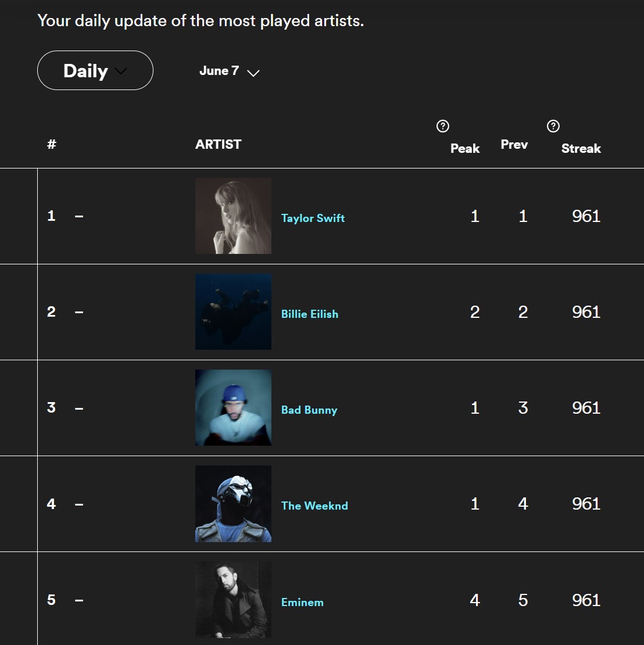Screen dimensions: 644x645
Task: Click the ARTIST column header
Action: click(218, 144)
